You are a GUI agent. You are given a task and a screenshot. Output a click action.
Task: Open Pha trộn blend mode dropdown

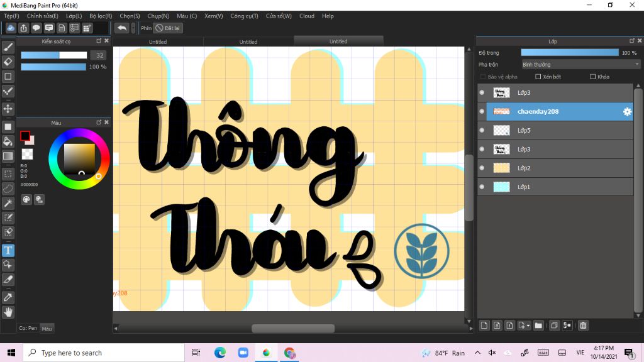click(x=580, y=65)
